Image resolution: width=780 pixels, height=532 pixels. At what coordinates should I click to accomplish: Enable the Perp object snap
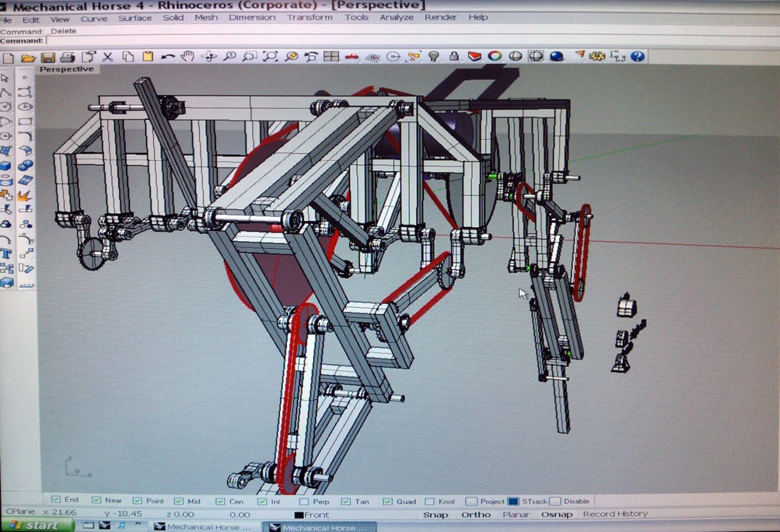(x=303, y=501)
